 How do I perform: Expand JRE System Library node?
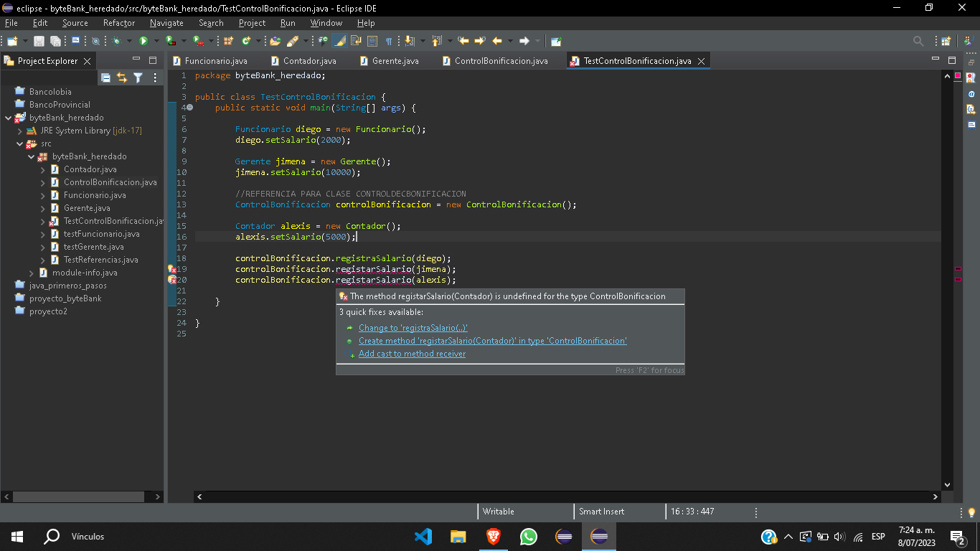20,131
